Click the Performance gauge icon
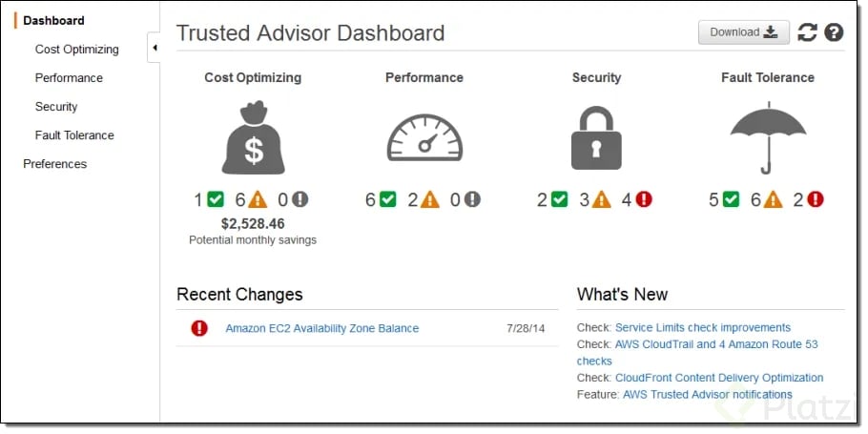 (424, 138)
